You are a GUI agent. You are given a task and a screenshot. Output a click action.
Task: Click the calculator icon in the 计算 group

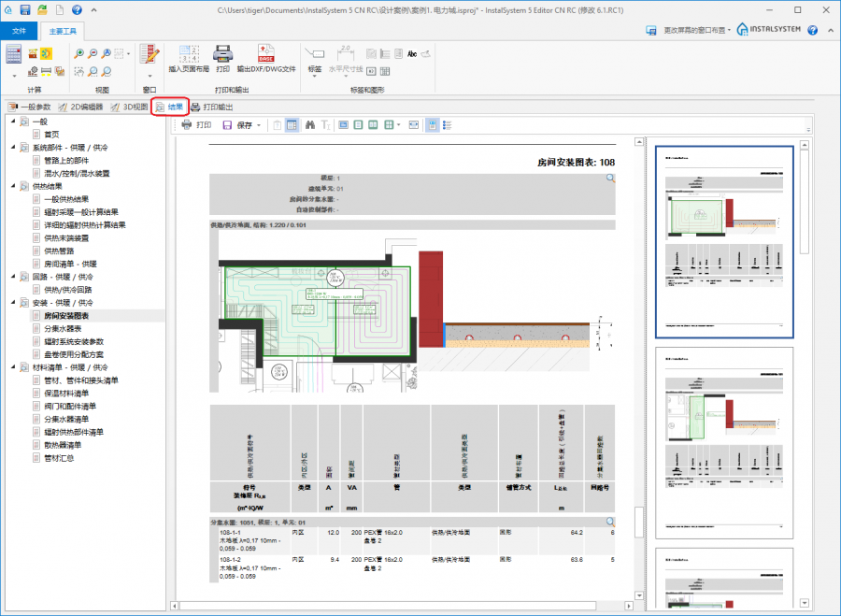pyautogui.click(x=13, y=55)
